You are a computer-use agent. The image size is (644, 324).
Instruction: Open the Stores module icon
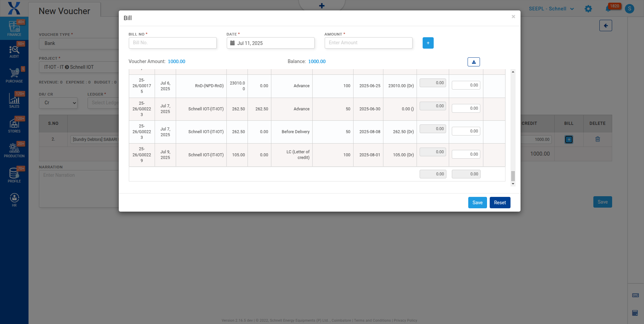14,125
